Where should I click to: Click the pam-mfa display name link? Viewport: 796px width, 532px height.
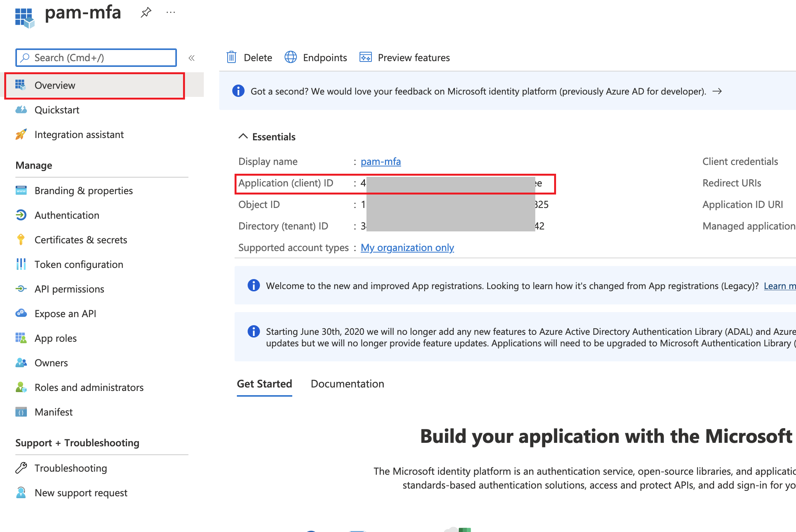[381, 161]
